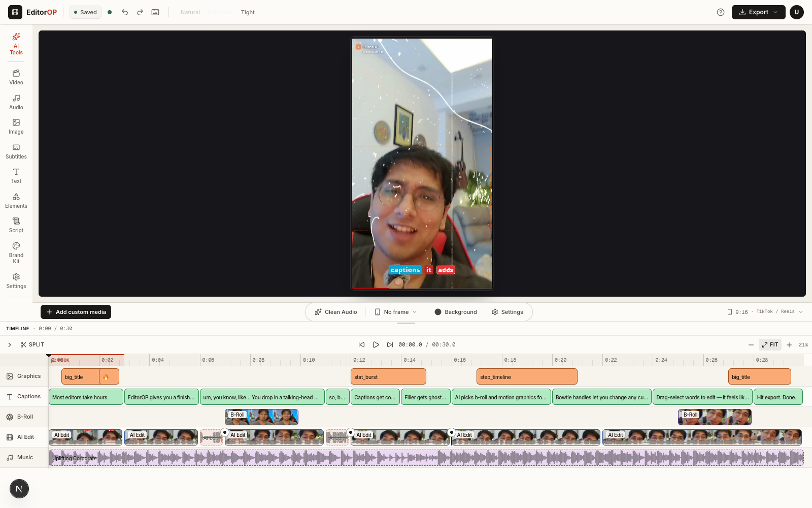Select caption 'Captions get co...'
This screenshot has width=812, height=508.
[x=376, y=397]
